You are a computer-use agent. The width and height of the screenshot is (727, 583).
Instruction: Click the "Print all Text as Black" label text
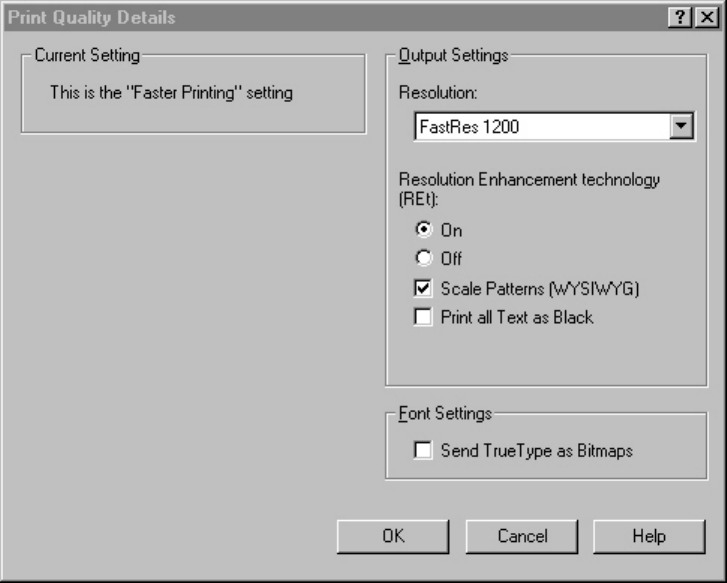[x=517, y=317]
